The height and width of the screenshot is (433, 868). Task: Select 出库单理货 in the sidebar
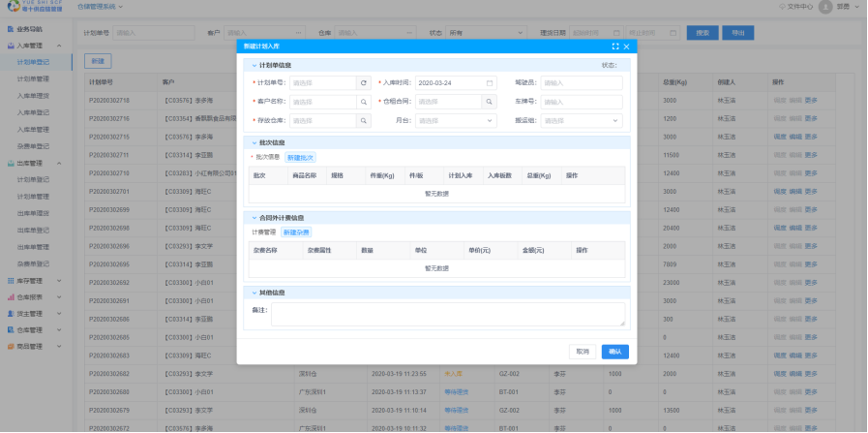point(33,213)
